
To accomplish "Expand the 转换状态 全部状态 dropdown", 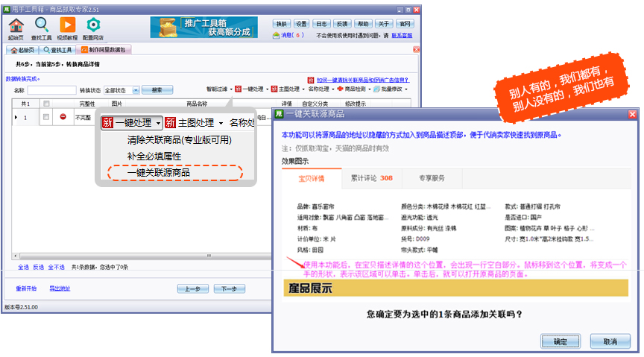I will (136, 90).
